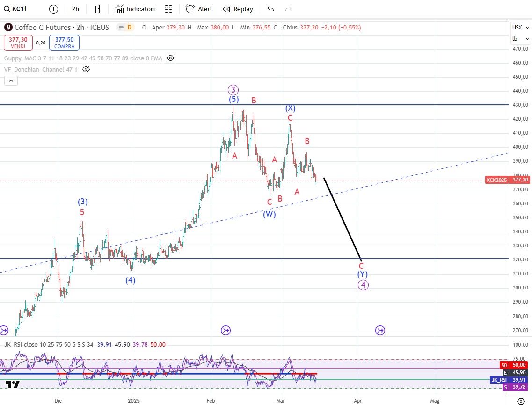Open the price scale settings gear
The height and width of the screenshot is (405, 532).
click(x=521, y=401)
